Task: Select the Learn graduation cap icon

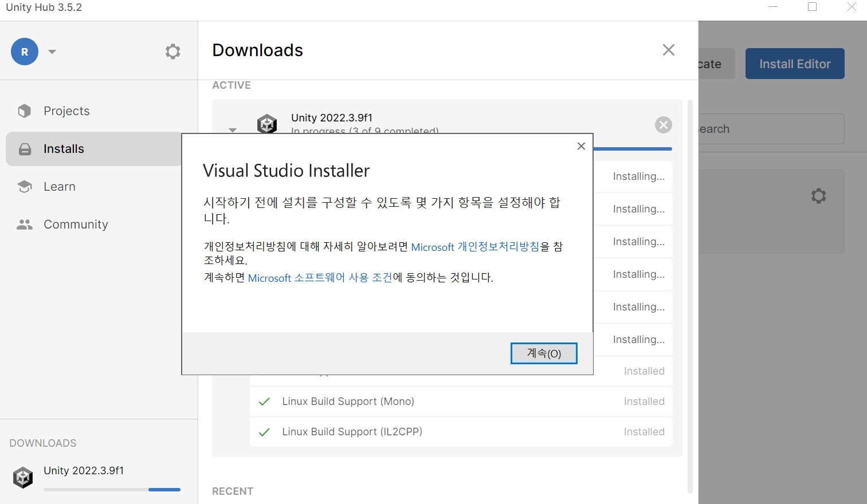Action: pyautogui.click(x=25, y=187)
